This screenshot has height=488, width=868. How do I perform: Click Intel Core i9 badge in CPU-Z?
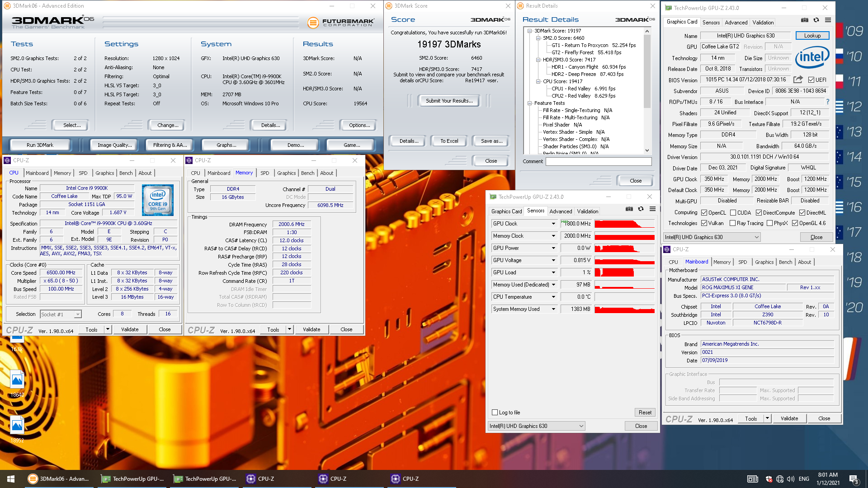[x=158, y=200]
